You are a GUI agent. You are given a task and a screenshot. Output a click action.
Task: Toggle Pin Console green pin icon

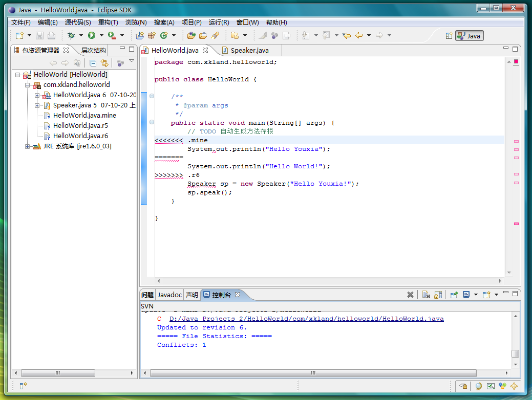[454, 295]
